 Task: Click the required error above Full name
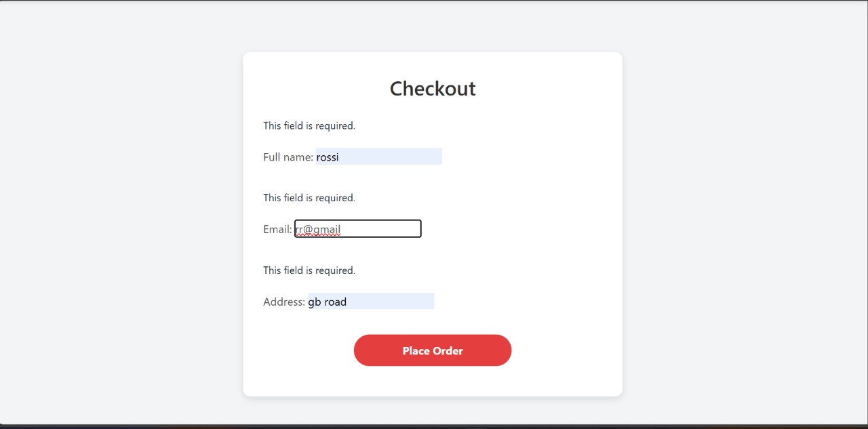tap(309, 126)
